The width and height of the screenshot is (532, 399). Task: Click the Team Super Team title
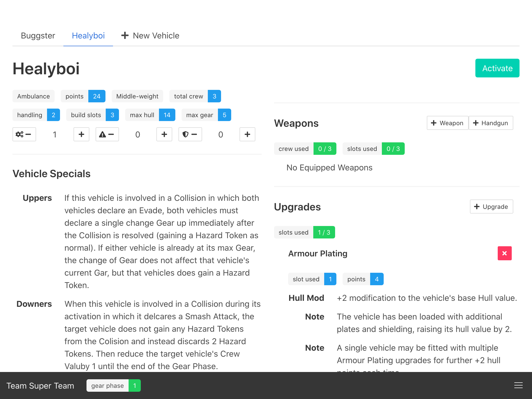[40, 385]
